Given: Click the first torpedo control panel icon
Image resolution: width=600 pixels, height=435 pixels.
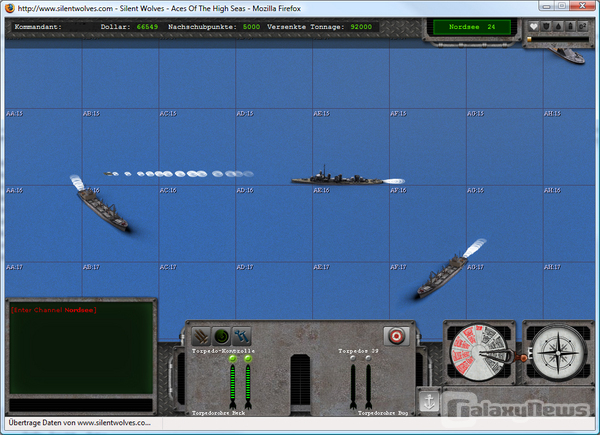Looking at the screenshot, I should pos(201,337).
